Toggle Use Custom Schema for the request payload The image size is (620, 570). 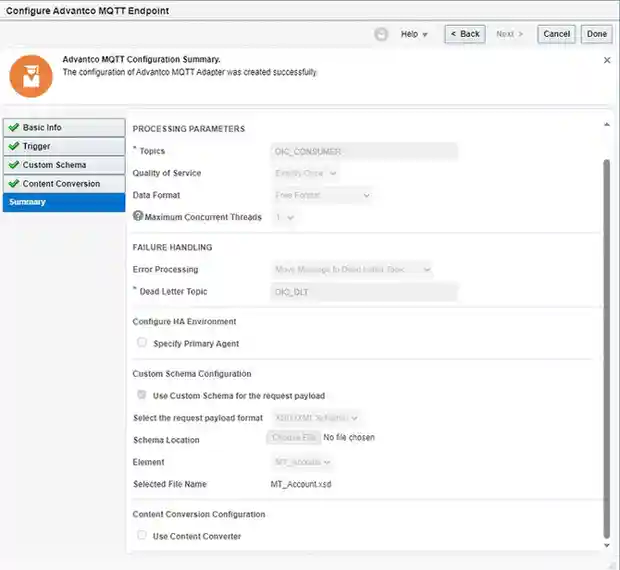(x=142, y=395)
